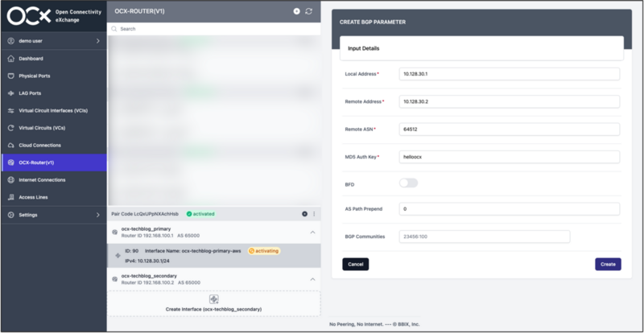Click Router ID 192.168.100.2 text
The image size is (644, 333).
tap(148, 283)
